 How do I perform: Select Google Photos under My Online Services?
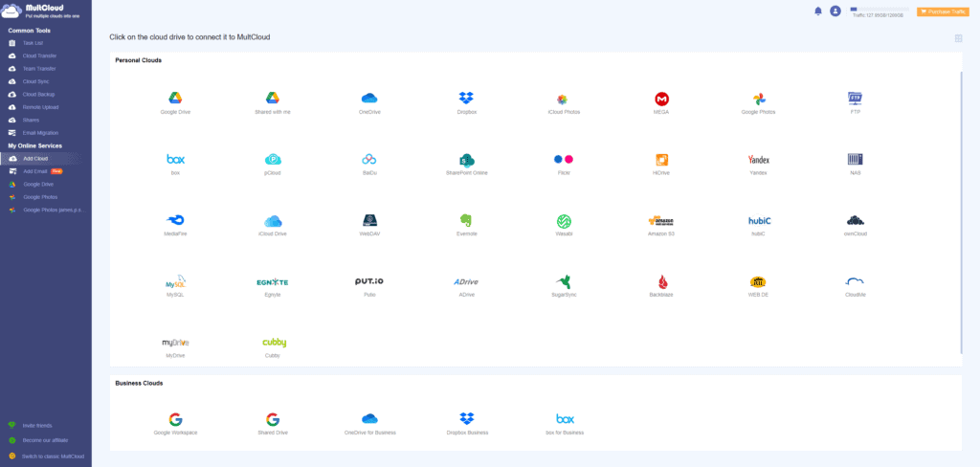(x=39, y=196)
